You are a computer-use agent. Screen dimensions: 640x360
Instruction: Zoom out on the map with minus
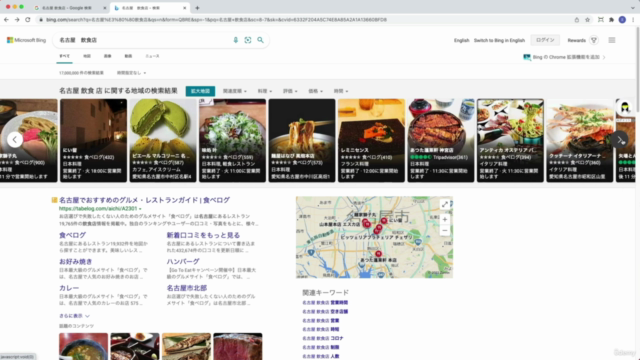point(444,231)
